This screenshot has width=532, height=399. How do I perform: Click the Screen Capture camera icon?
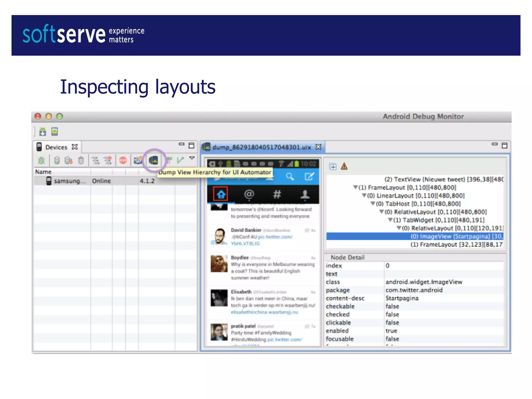(x=138, y=160)
